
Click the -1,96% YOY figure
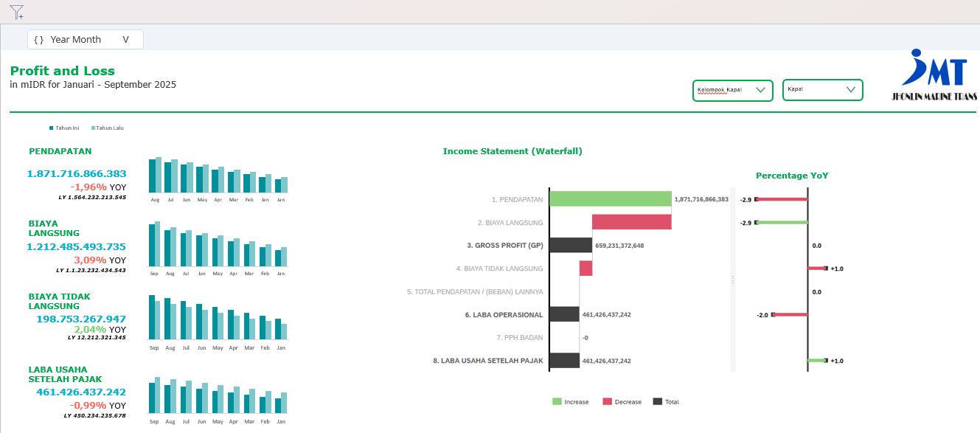pyautogui.click(x=98, y=187)
